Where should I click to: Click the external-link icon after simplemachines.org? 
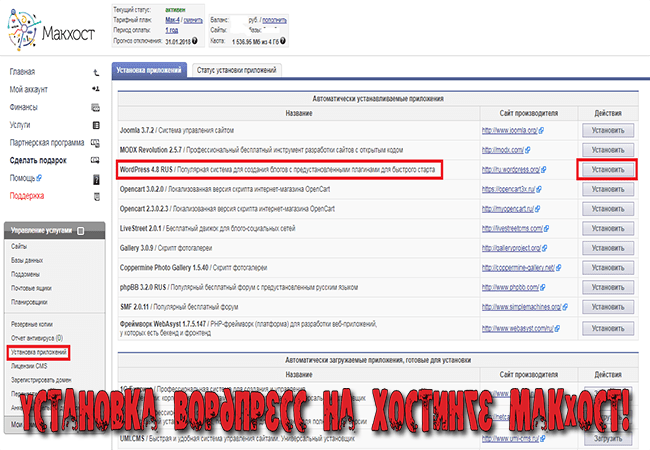pyautogui.click(x=565, y=307)
